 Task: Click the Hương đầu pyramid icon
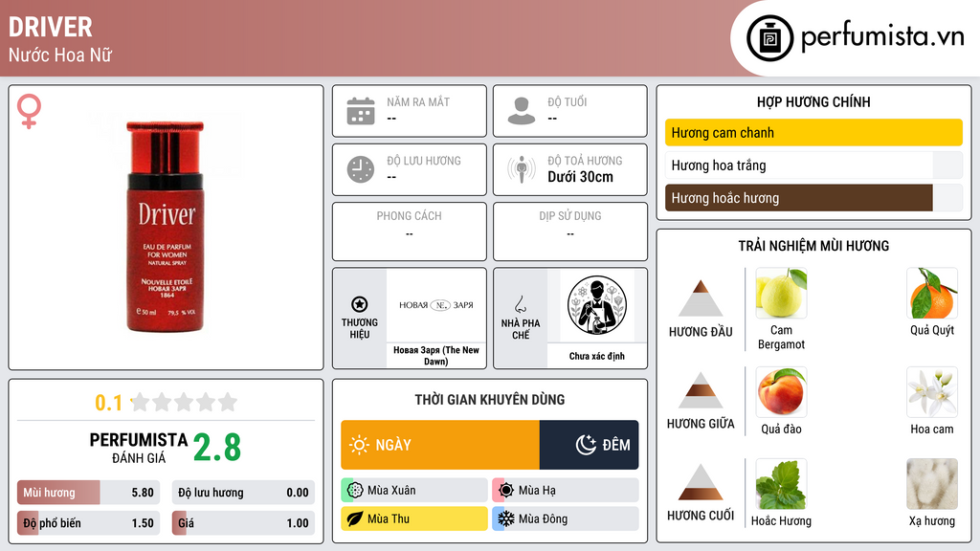[701, 298]
